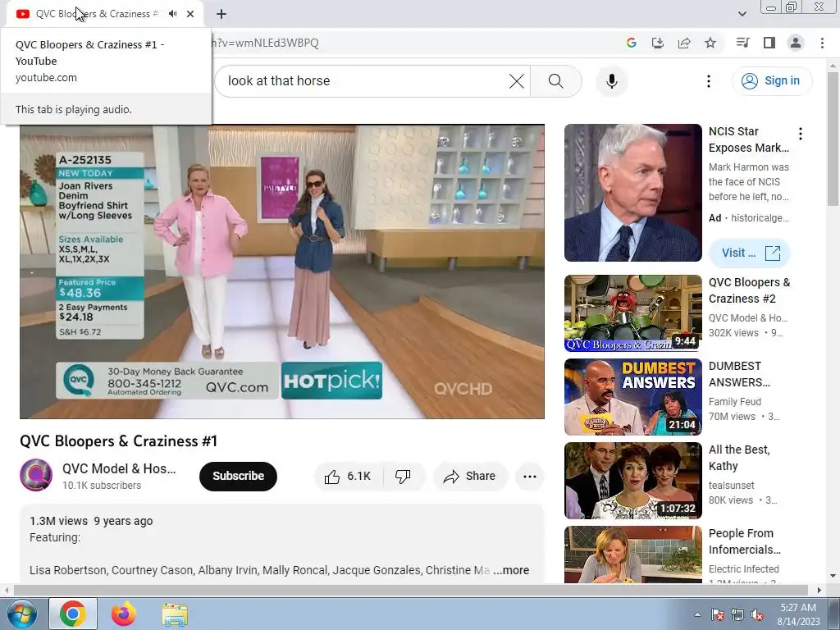Image resolution: width=840 pixels, height=630 pixels.
Task: Click the Sign in button
Action: [772, 81]
